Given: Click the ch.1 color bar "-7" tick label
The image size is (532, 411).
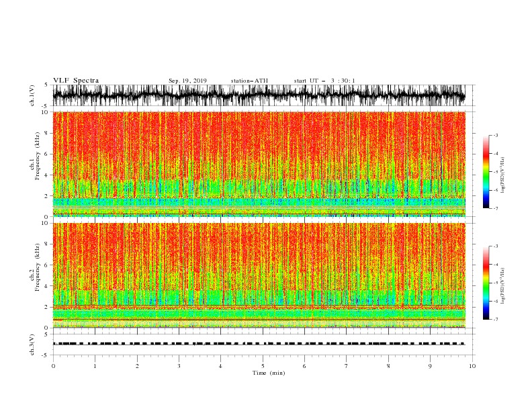Looking at the screenshot, I should [496, 208].
